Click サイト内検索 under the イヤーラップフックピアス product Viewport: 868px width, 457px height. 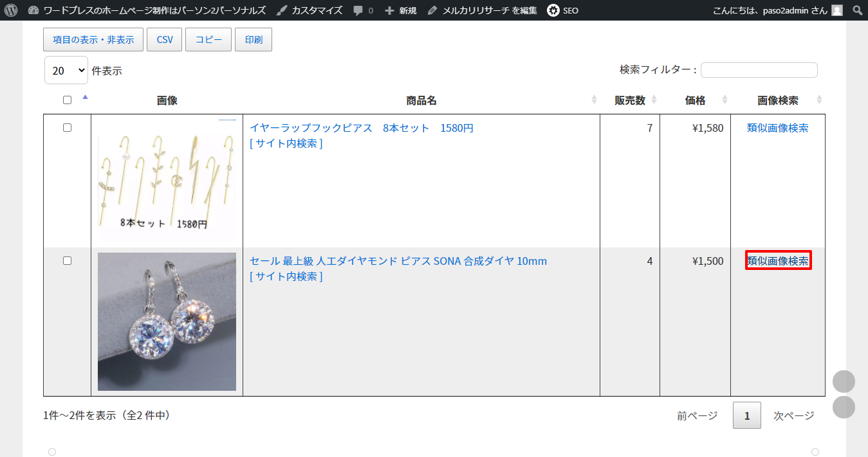click(x=286, y=143)
